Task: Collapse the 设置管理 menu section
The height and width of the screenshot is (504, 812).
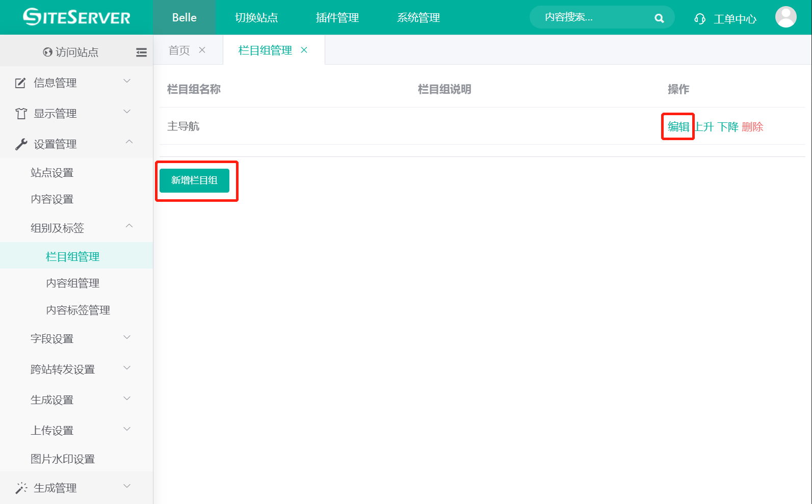Action: (76, 144)
